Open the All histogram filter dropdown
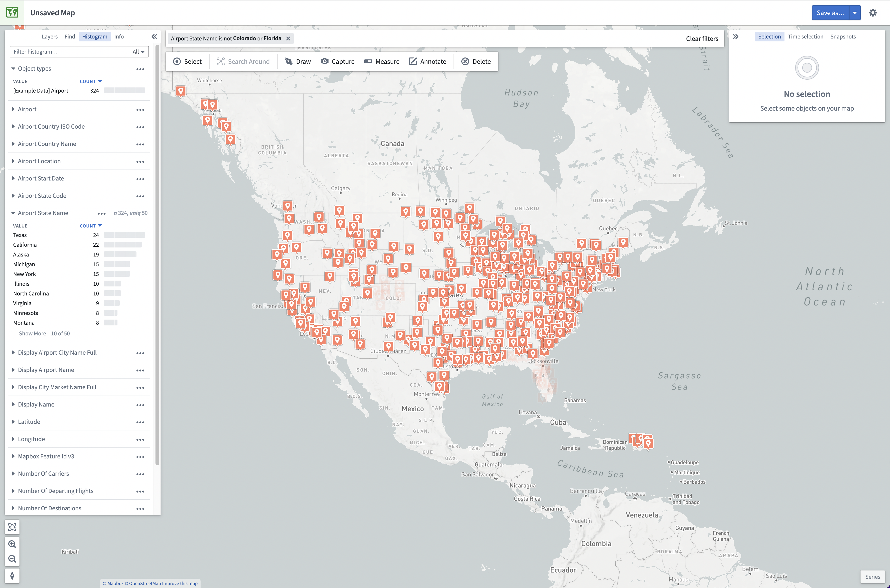Viewport: 890px width, 588px height. (x=138, y=52)
